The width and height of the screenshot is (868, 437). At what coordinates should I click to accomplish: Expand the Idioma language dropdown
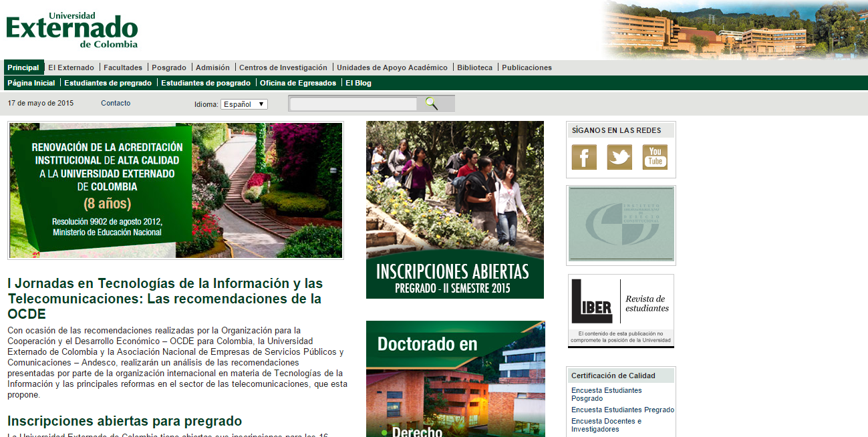click(x=244, y=104)
